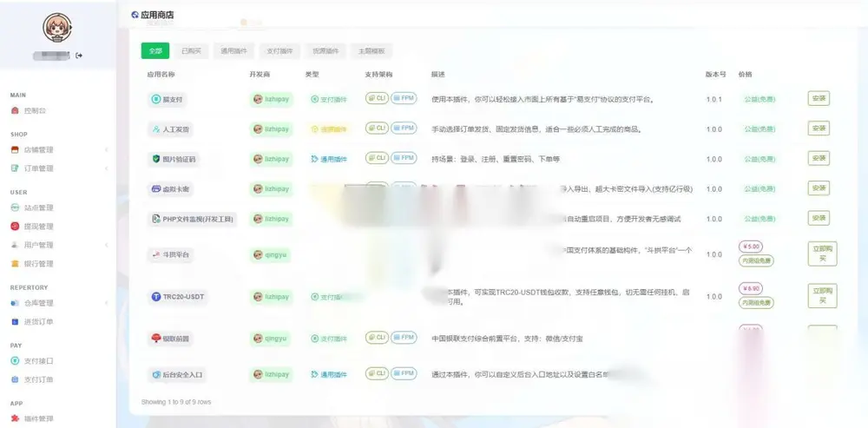Click the 价格 column header
The image size is (868, 428).
tap(745, 74)
